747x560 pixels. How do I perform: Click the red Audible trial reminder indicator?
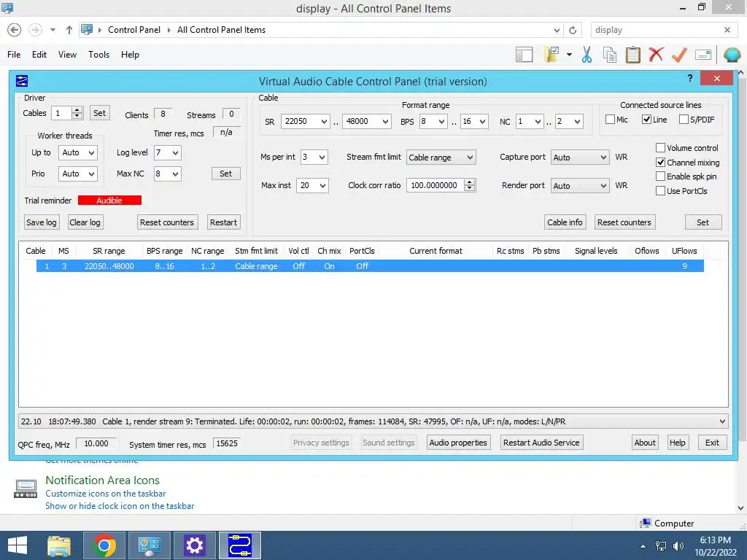click(109, 201)
